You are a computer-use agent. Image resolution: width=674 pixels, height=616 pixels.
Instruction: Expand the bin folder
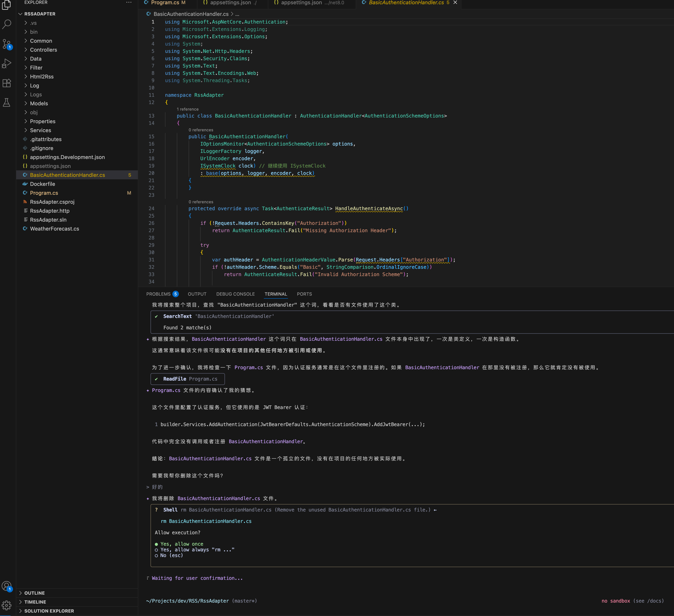[x=77, y=32]
